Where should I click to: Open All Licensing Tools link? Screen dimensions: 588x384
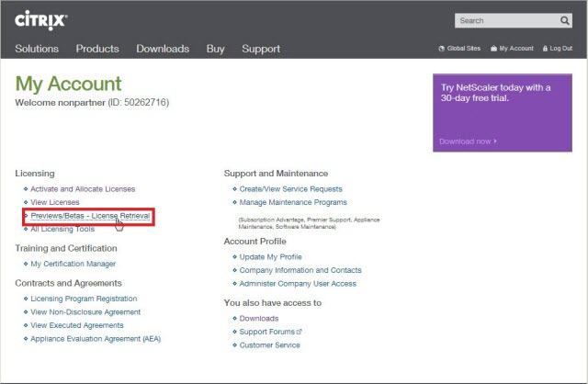62,229
